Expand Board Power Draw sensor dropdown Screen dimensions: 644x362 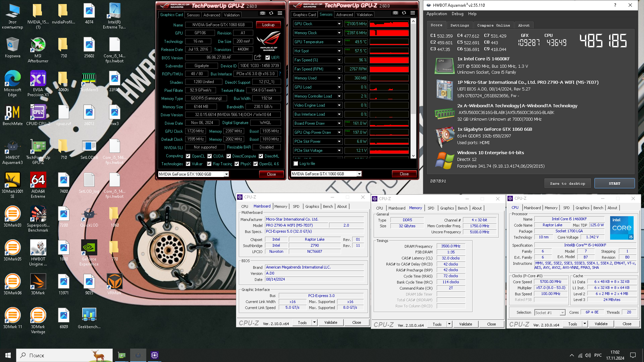point(339,123)
